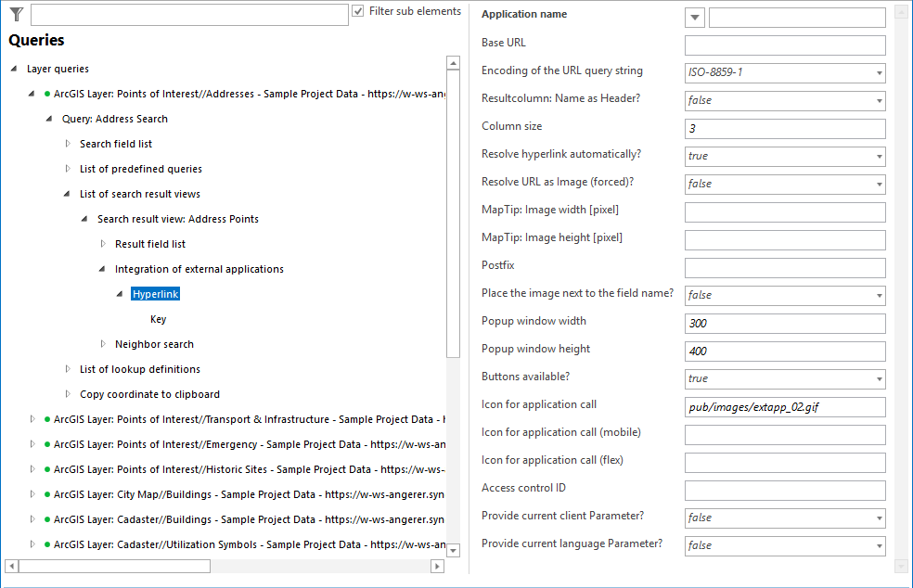Open the Application name dropdown
The image size is (913, 588).
pyautogui.click(x=694, y=17)
